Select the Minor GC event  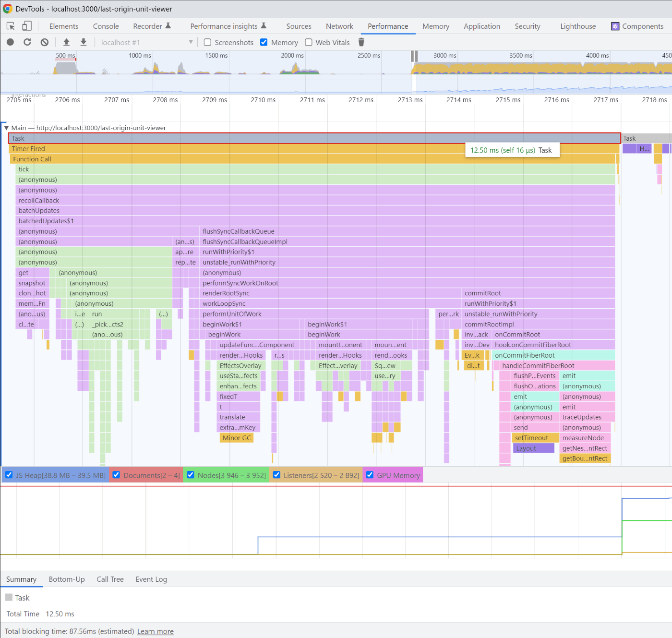(236, 438)
